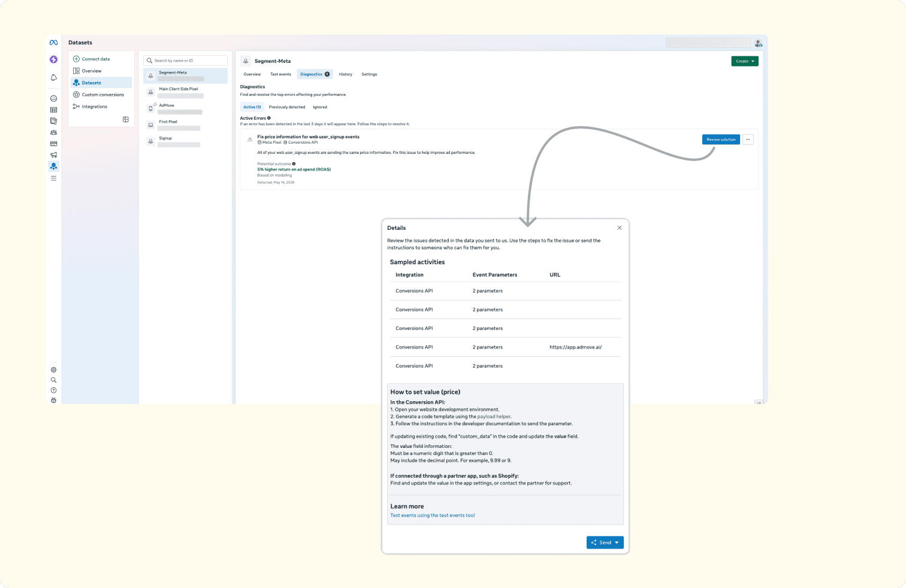The width and height of the screenshot is (906, 588).
Task: Click the magnifier search icon in left rail
Action: tap(53, 380)
